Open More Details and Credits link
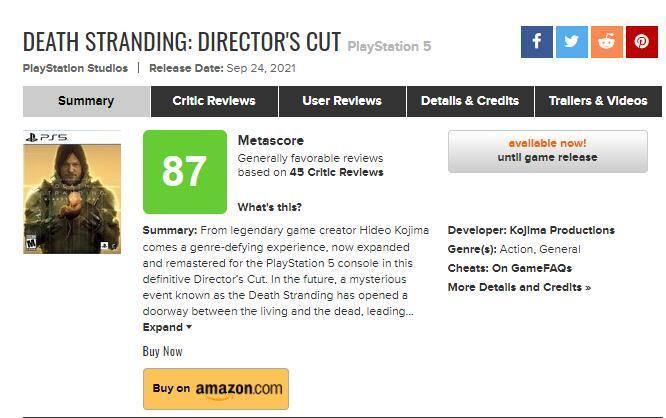666x418 pixels. coord(519,287)
